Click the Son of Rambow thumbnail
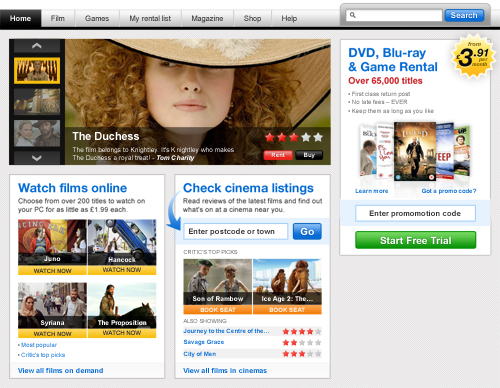Viewport: 500px width, 388px height. [x=218, y=282]
